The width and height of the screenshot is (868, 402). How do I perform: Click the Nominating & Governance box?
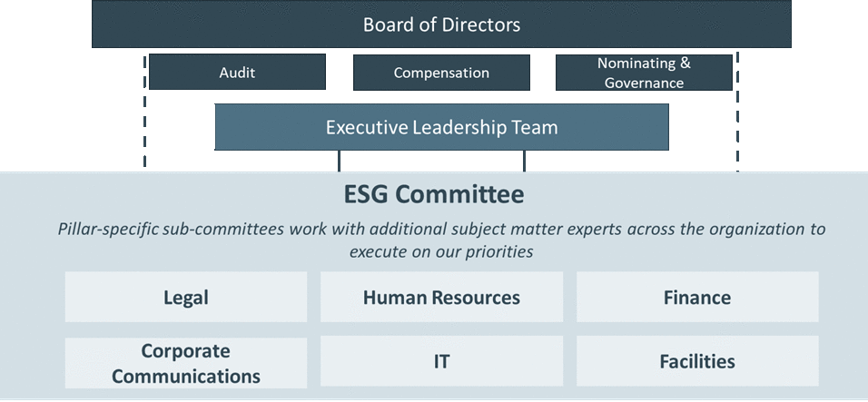pyautogui.click(x=644, y=73)
